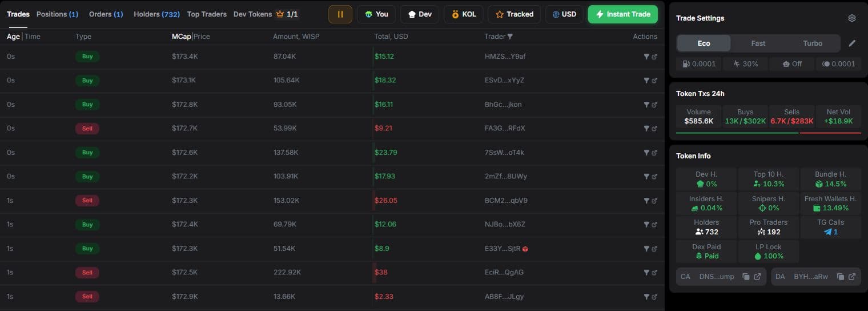Open Trade Settings gear icon
Viewport: 868px width, 311px height.
click(x=852, y=18)
